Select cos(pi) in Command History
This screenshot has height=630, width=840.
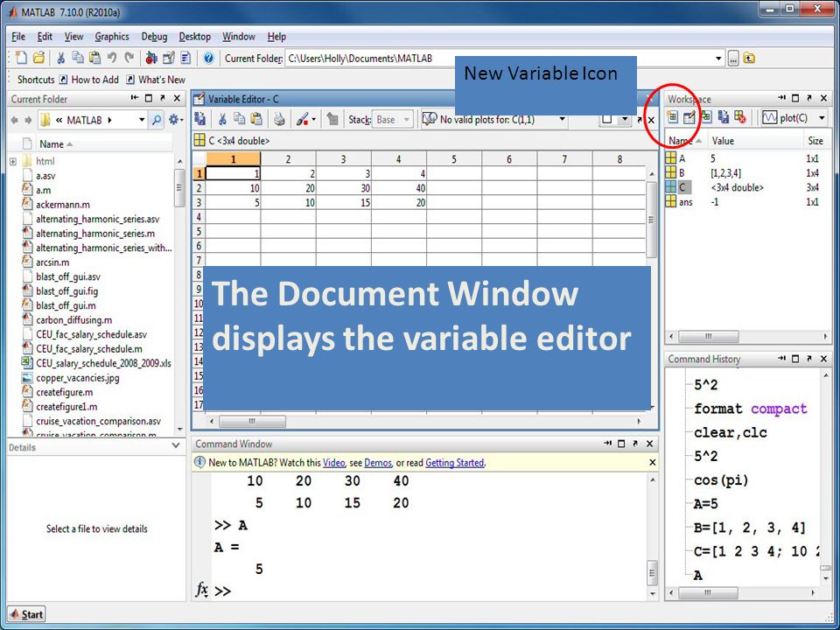tap(721, 480)
